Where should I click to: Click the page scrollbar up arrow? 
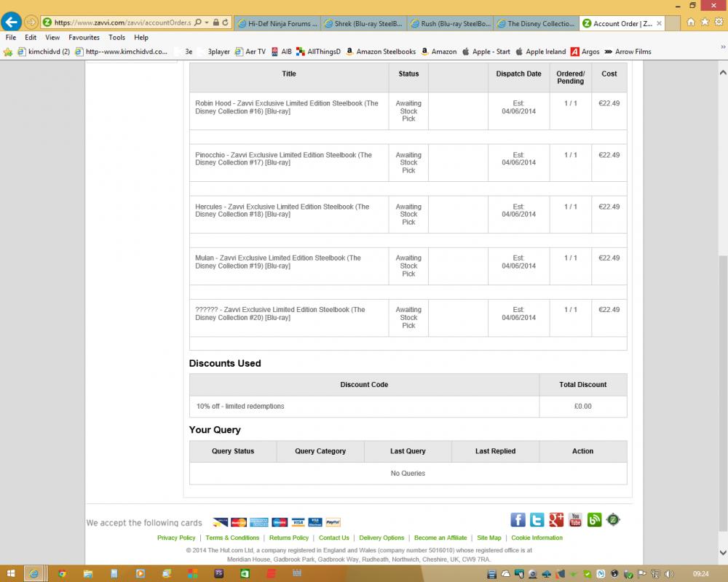[723, 73]
